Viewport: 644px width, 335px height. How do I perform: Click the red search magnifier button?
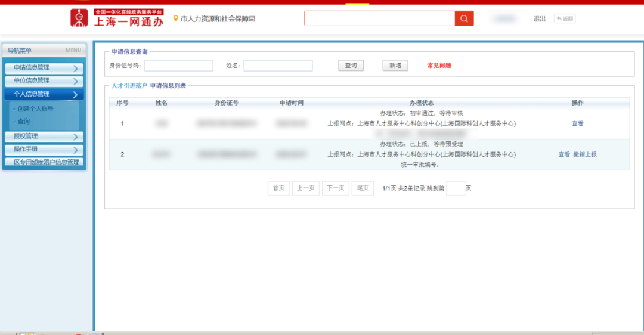(464, 18)
